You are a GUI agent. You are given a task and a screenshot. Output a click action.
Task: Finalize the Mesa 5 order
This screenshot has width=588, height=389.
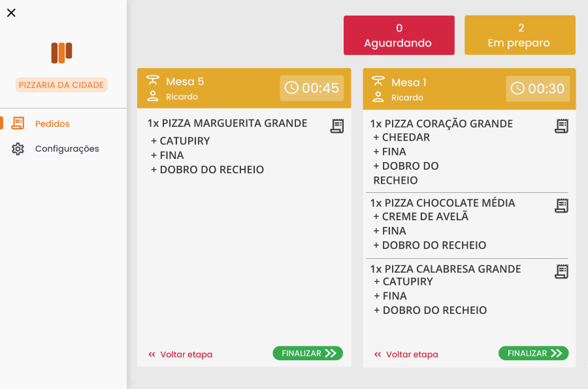pyautogui.click(x=308, y=354)
